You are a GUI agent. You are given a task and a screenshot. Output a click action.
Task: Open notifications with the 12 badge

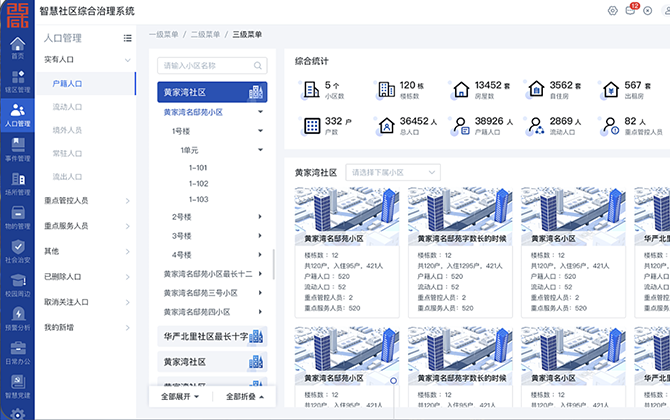pyautogui.click(x=631, y=10)
